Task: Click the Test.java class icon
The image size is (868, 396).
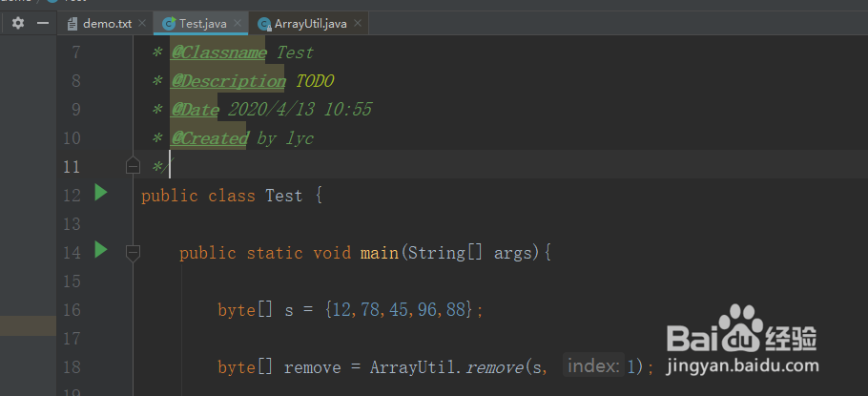Action: [x=169, y=24]
